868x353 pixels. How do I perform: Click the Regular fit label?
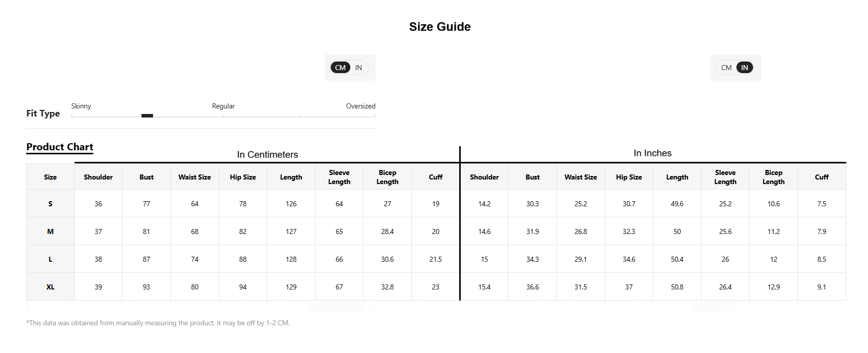[223, 106]
